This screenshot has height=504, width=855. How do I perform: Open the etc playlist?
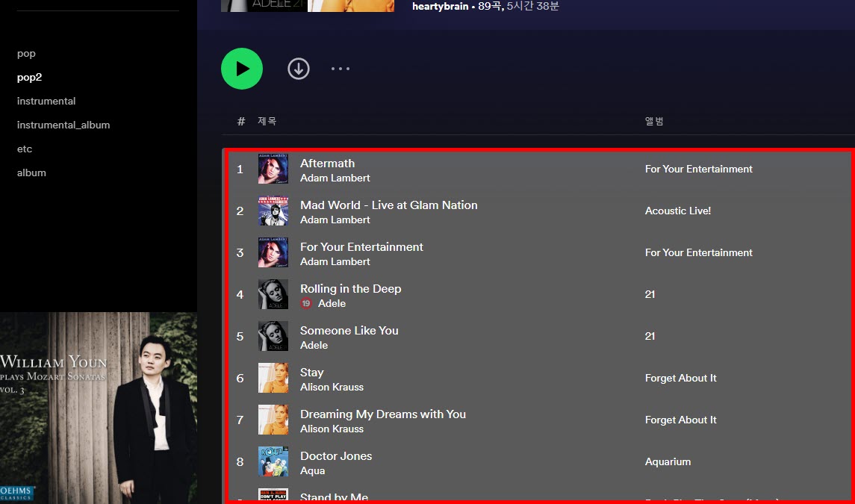(x=25, y=149)
